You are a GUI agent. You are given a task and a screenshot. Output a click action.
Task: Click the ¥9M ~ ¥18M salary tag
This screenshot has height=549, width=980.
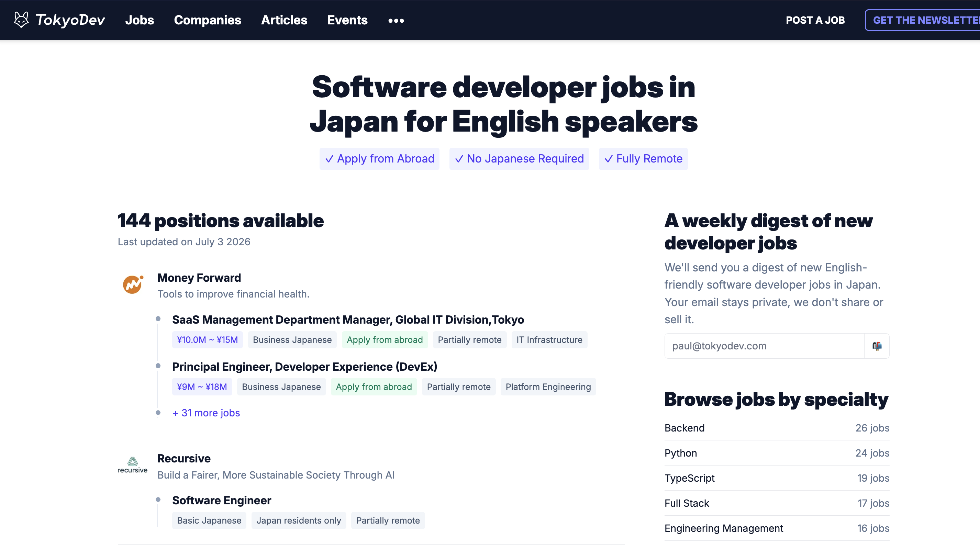point(202,387)
